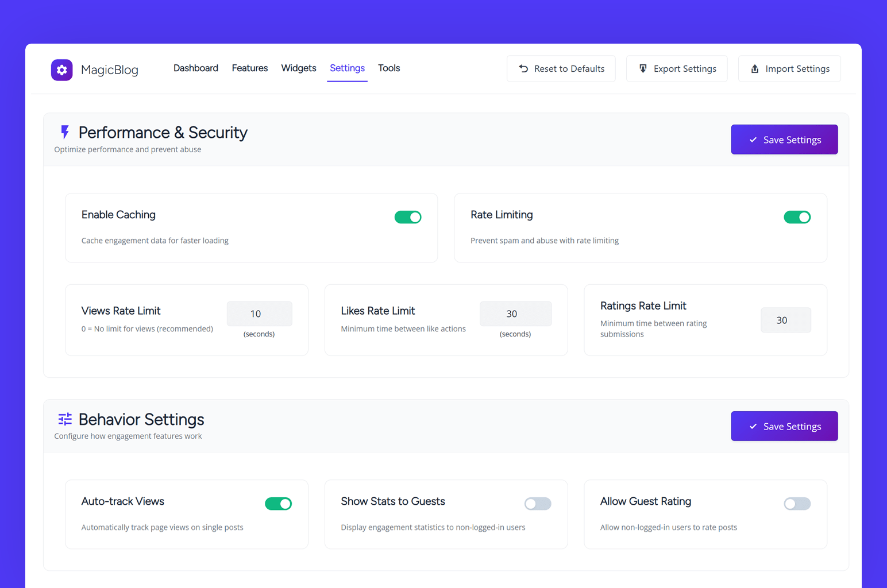Toggle off Auto-track Views
The height and width of the screenshot is (588, 887).
tap(278, 504)
